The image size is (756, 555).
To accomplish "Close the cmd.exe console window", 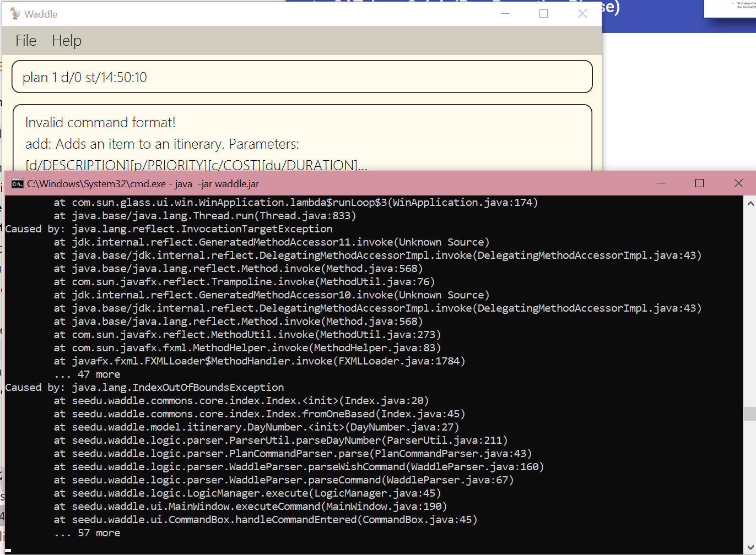I will (x=738, y=183).
